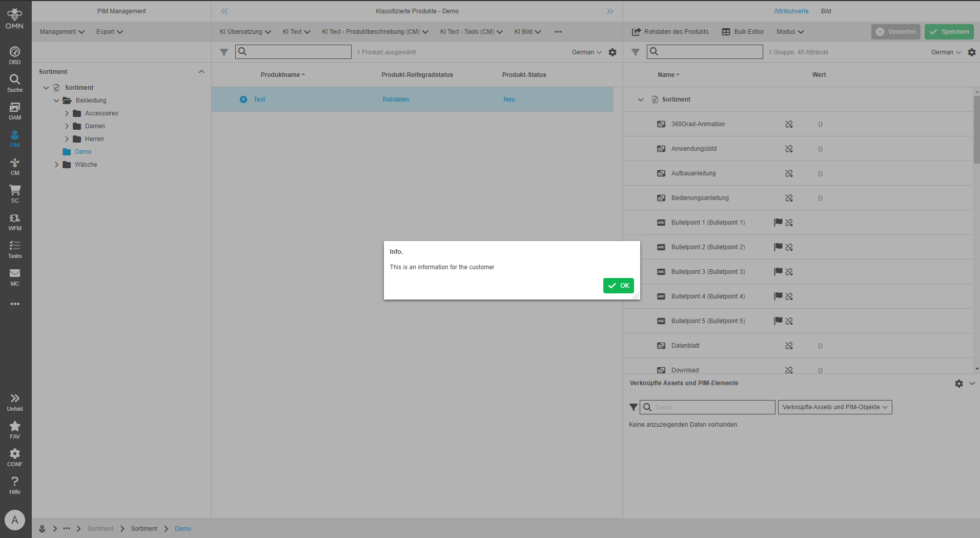The width and height of the screenshot is (980, 538).
Task: Click the unlink icon on Anwendungsbild
Action: (789, 149)
